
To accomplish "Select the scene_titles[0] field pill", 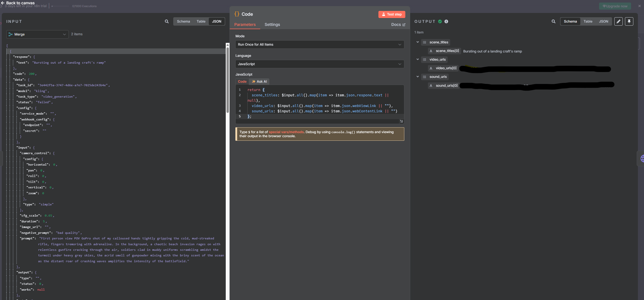I will pos(444,51).
